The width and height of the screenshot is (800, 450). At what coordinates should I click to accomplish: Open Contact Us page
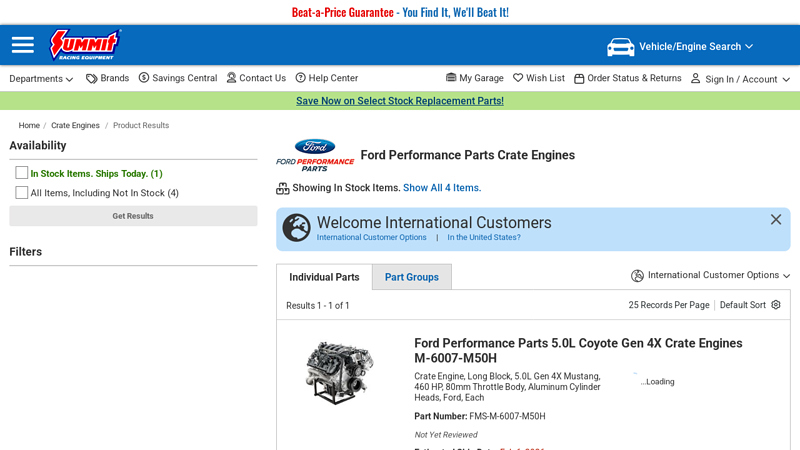(x=262, y=78)
